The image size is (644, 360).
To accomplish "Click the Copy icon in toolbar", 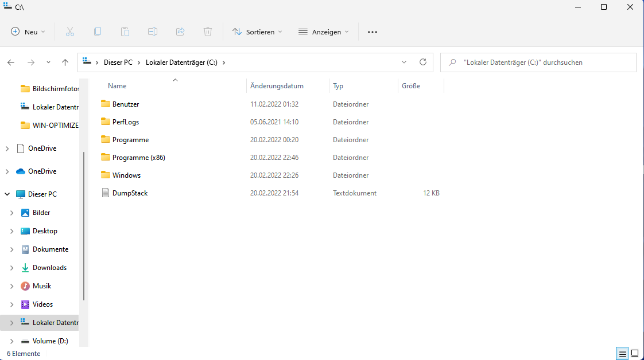I will pyautogui.click(x=98, y=32).
